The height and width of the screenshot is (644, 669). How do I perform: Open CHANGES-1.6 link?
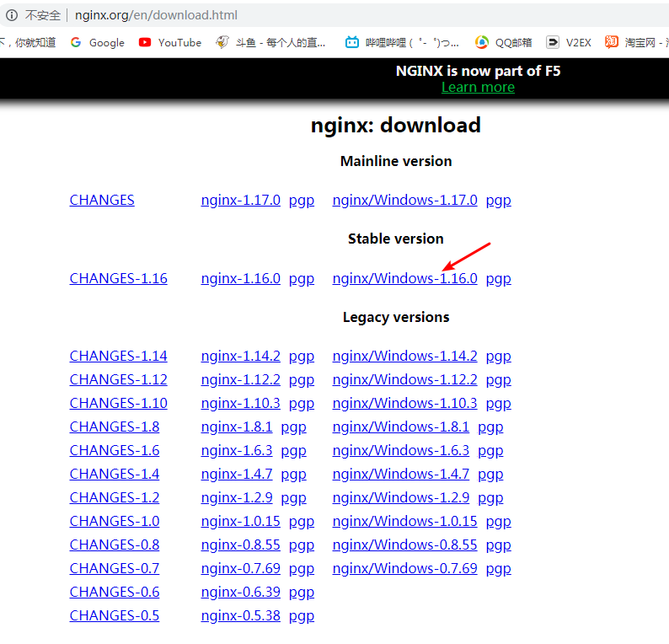pyautogui.click(x=115, y=451)
